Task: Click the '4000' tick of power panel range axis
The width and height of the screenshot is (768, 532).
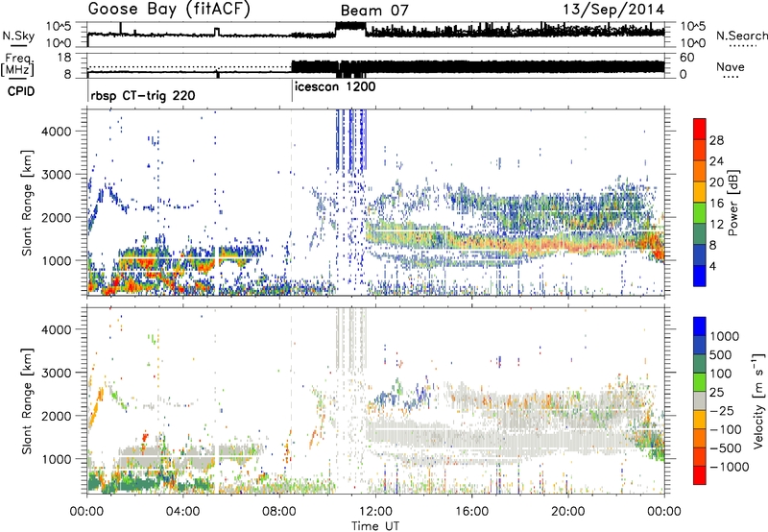Action: [x=56, y=132]
